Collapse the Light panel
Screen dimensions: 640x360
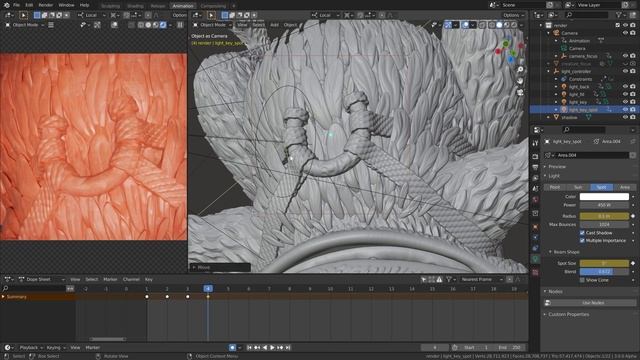(x=554, y=176)
